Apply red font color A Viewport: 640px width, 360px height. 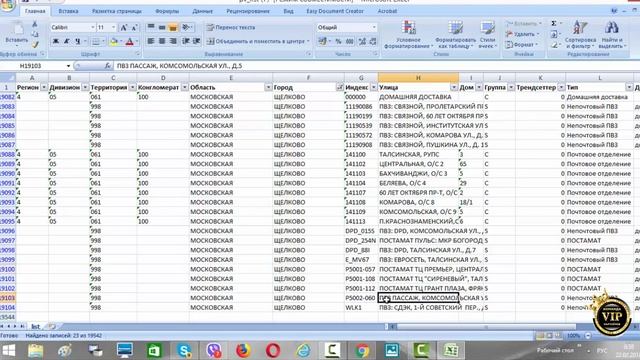[129, 41]
